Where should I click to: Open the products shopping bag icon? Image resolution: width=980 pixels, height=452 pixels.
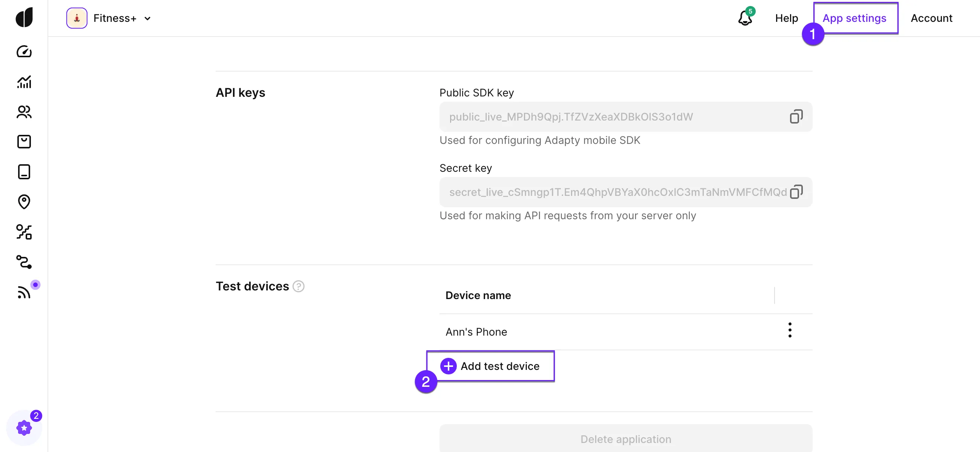tap(24, 142)
